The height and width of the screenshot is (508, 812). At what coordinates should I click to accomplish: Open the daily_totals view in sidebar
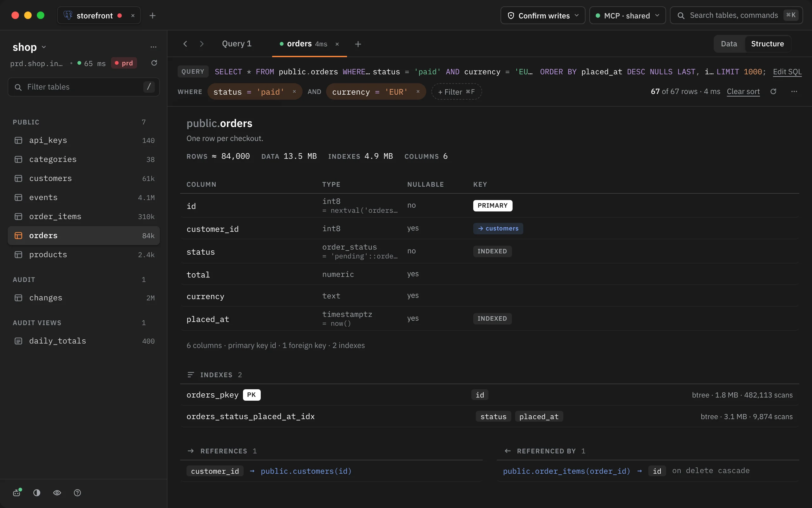(x=83, y=341)
